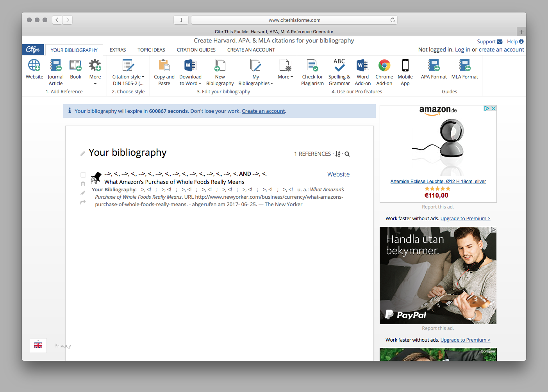The width and height of the screenshot is (548, 392).
Task: Select the reference checkbox
Action: [83, 175]
